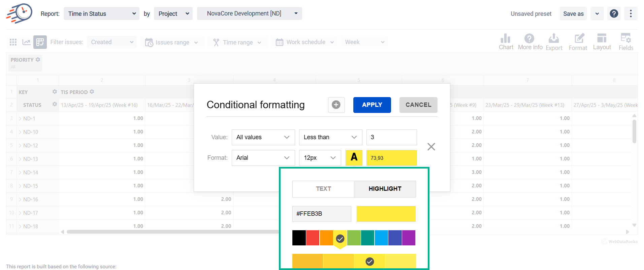Pick the red color swatch
Screen dimensions: 644x270
click(x=313, y=238)
